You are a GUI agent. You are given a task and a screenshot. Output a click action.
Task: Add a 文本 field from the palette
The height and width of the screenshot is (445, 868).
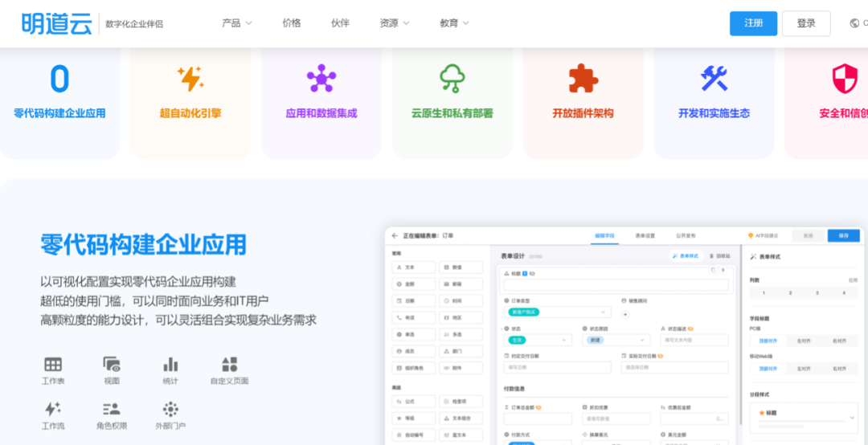point(413,267)
